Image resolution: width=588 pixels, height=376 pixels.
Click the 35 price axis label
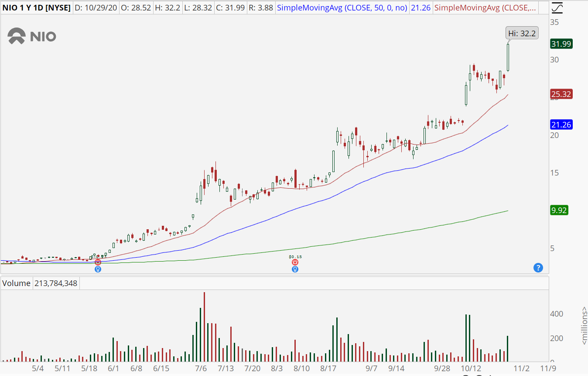point(554,22)
